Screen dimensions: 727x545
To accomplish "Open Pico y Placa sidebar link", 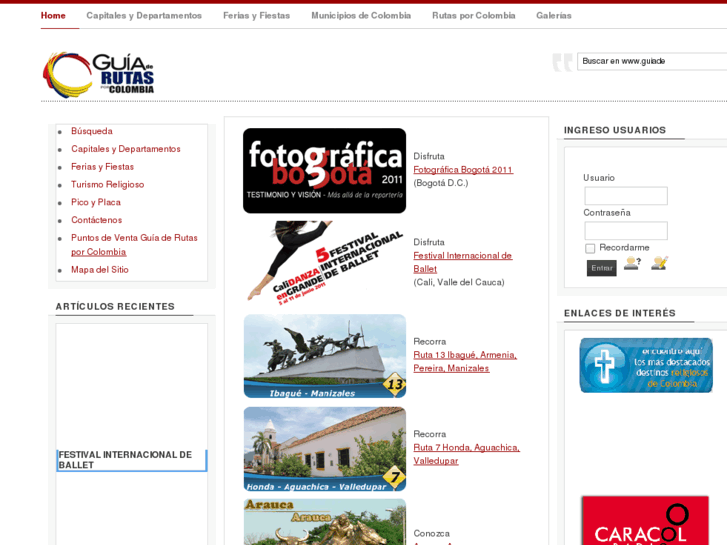I will pyautogui.click(x=96, y=202).
